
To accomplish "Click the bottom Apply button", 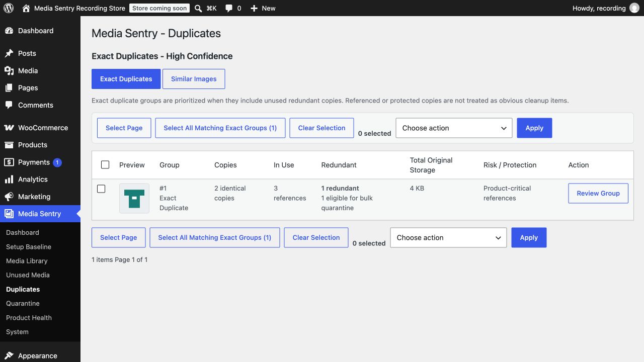I will click(529, 238).
